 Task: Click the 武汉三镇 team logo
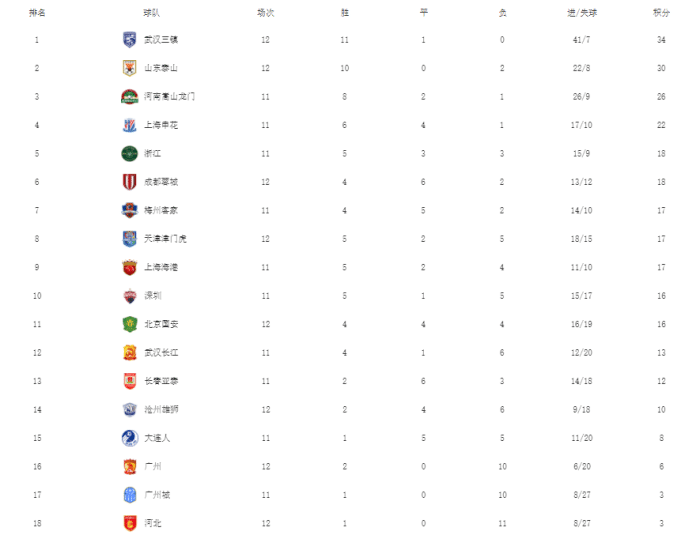[x=129, y=40]
